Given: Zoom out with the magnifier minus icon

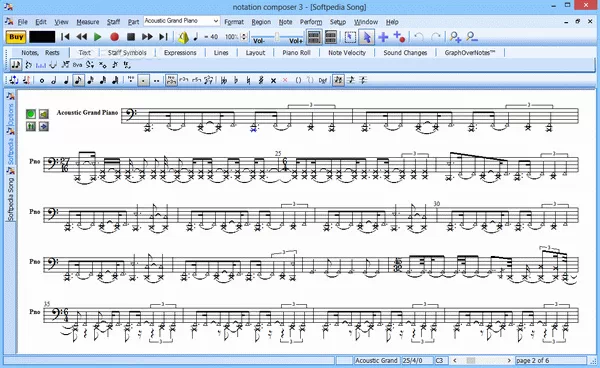Looking at the screenshot, I should 471,37.
